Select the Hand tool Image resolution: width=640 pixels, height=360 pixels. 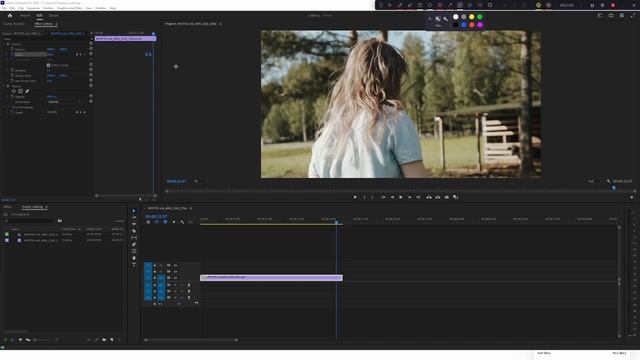134,258
